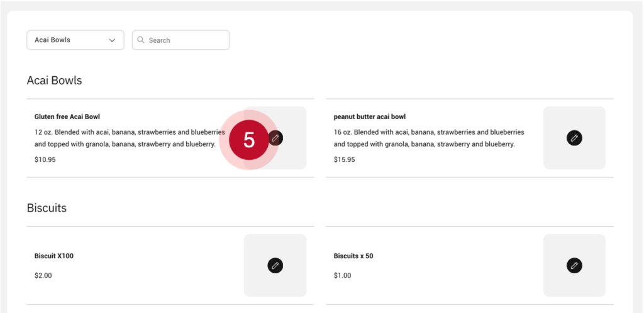Screen dimensions: 644x313
Task: Click the $2.00 price of Biscuit X100
Action: tap(43, 275)
